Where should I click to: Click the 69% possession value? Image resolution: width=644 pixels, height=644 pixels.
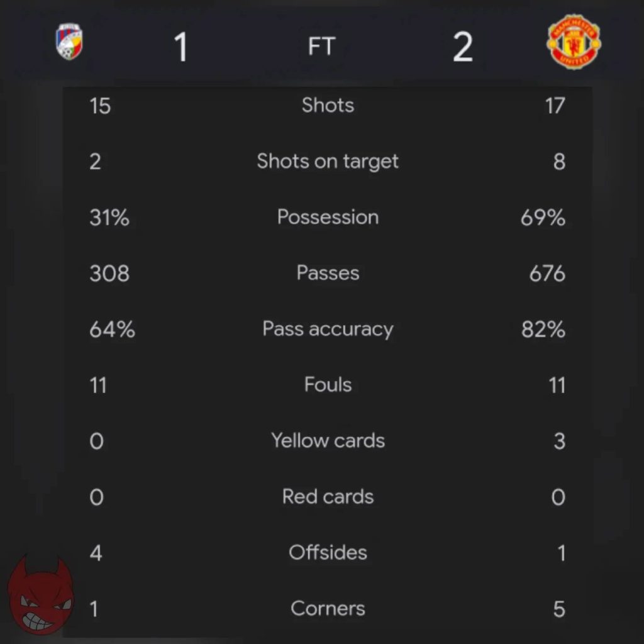[x=543, y=218]
